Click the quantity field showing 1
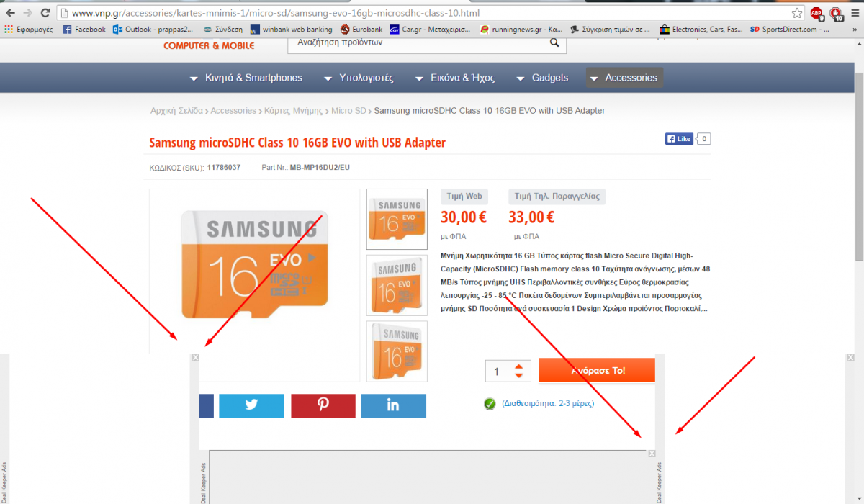The height and width of the screenshot is (504, 864). (x=497, y=372)
